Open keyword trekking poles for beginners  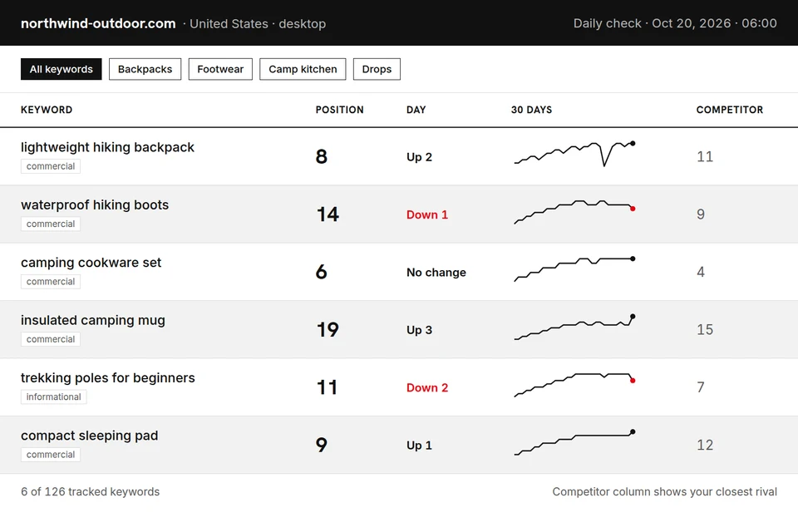(108, 377)
